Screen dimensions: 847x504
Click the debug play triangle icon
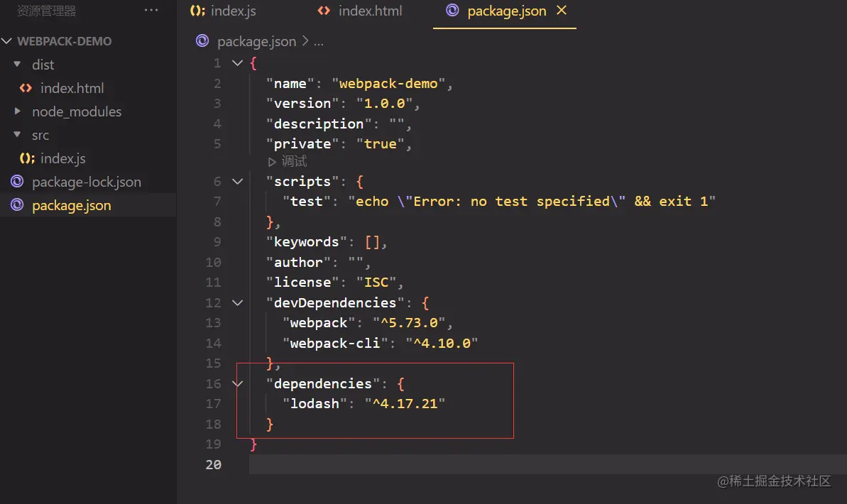[x=272, y=162]
